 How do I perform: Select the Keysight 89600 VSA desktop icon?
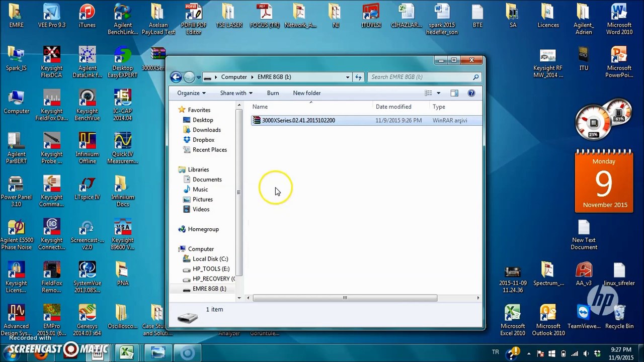123,234
